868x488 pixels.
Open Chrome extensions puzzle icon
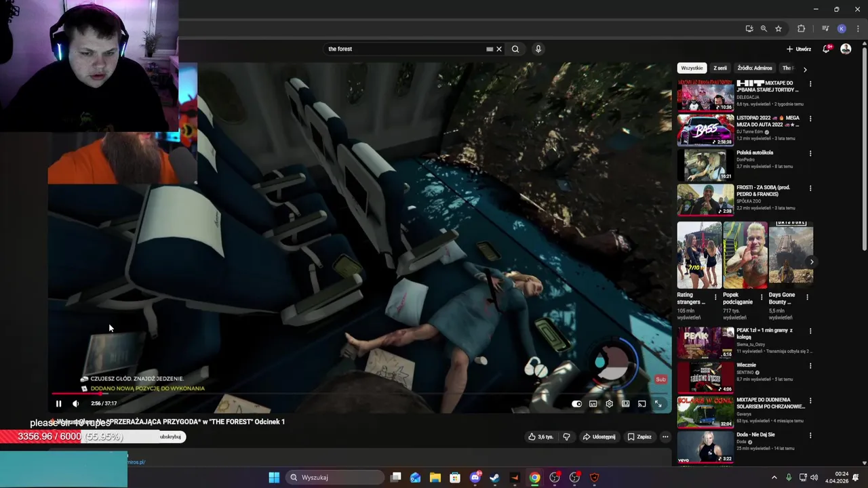click(801, 28)
